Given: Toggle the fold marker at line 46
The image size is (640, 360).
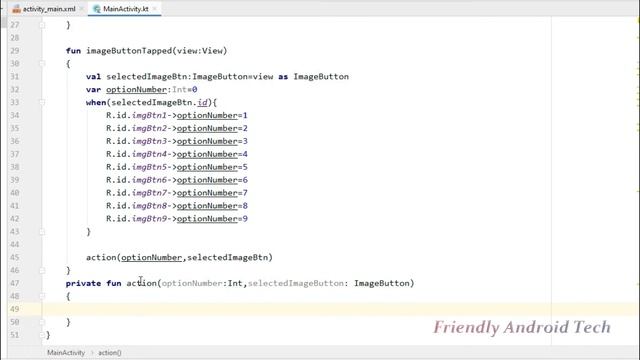Looking at the screenshot, I should 42,270.
